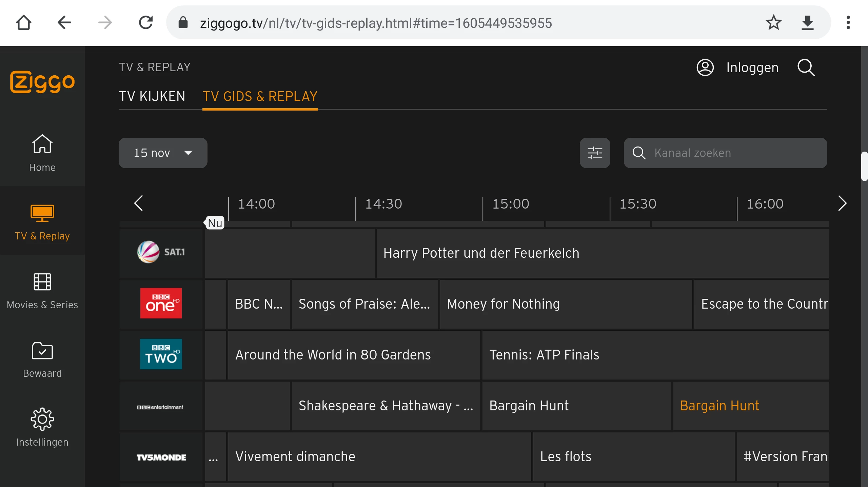Screen dimensions: 868x487
Task: Expand the 15 nov date dropdown
Action: (x=163, y=153)
